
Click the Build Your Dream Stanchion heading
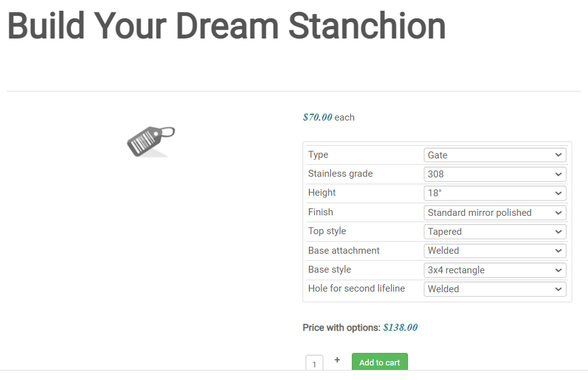pos(226,27)
